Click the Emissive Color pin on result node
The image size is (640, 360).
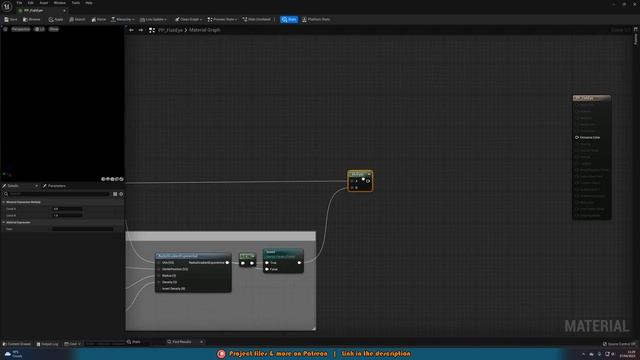(577, 138)
